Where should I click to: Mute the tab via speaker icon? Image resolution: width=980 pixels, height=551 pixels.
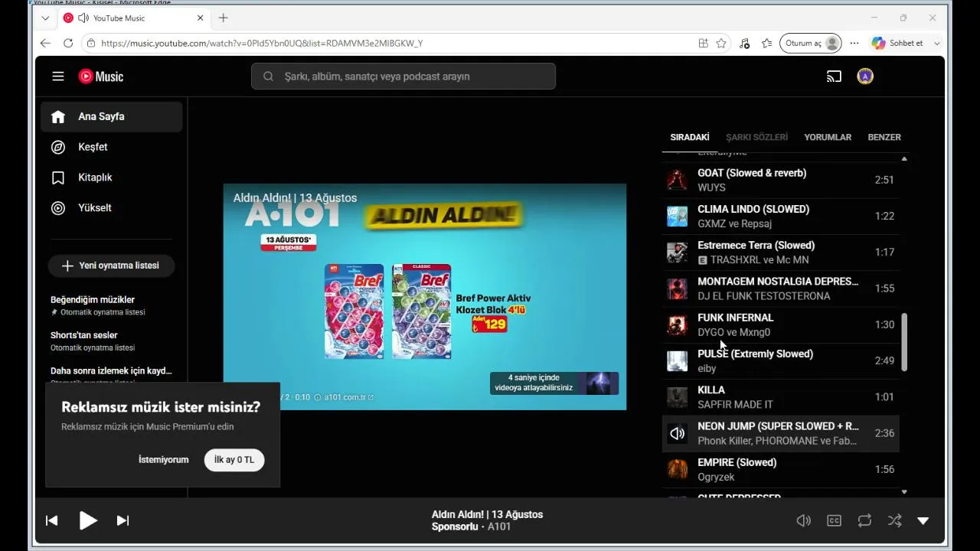83,18
